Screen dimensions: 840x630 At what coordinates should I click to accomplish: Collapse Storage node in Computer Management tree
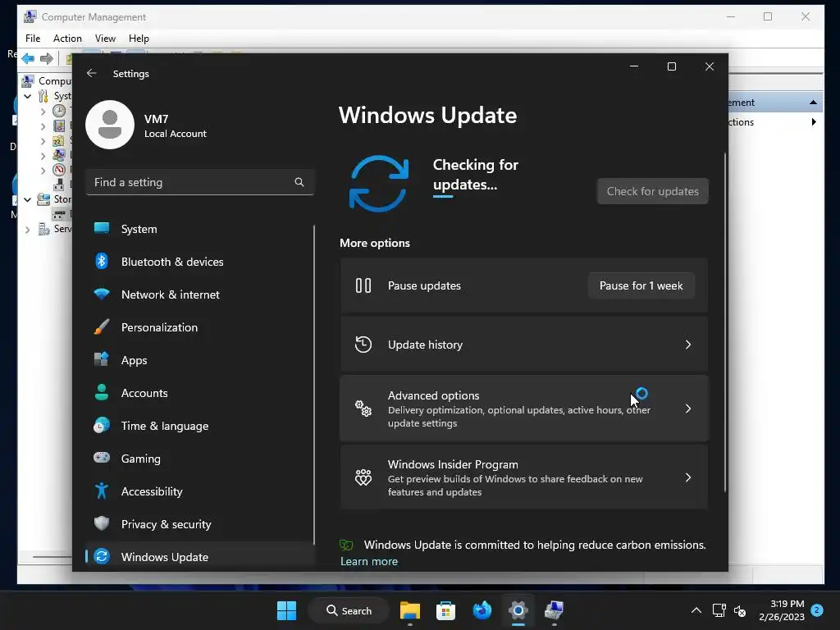[27, 199]
